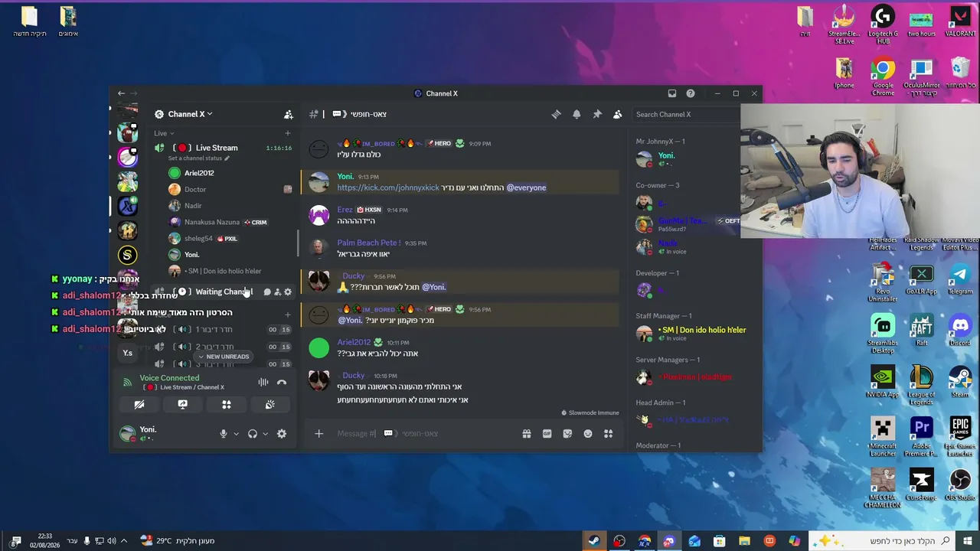This screenshot has height=551, width=980.
Task: Open notification settings bell icon
Action: coord(577,114)
